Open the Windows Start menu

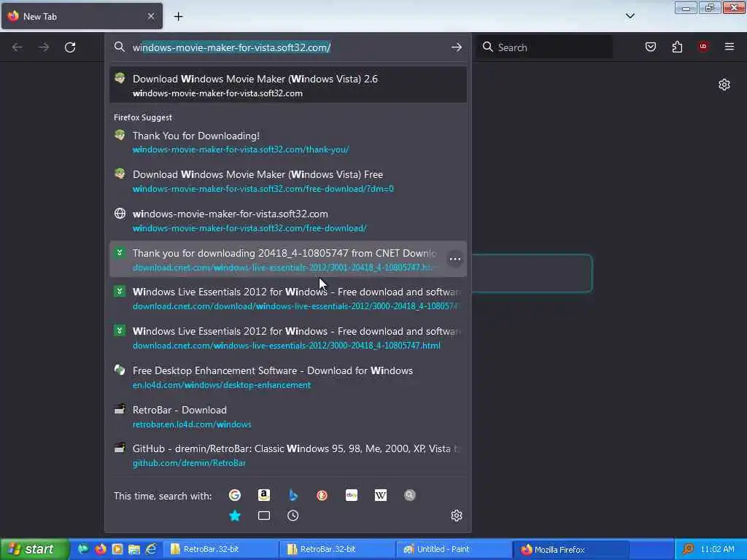pyautogui.click(x=34, y=549)
